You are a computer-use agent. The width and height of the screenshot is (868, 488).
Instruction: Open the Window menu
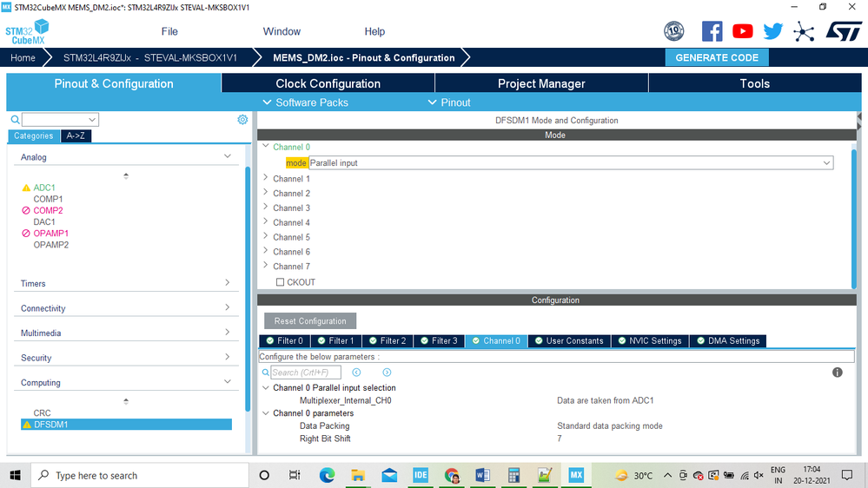[x=282, y=31]
